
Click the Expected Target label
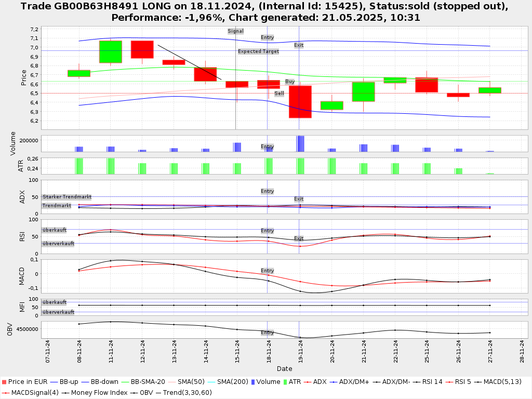click(x=258, y=51)
